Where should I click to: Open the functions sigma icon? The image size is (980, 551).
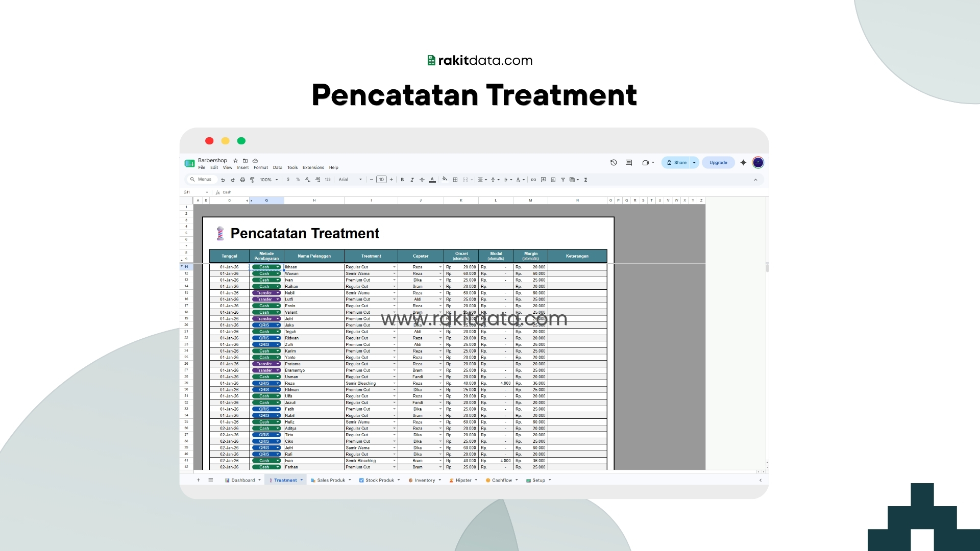point(585,180)
